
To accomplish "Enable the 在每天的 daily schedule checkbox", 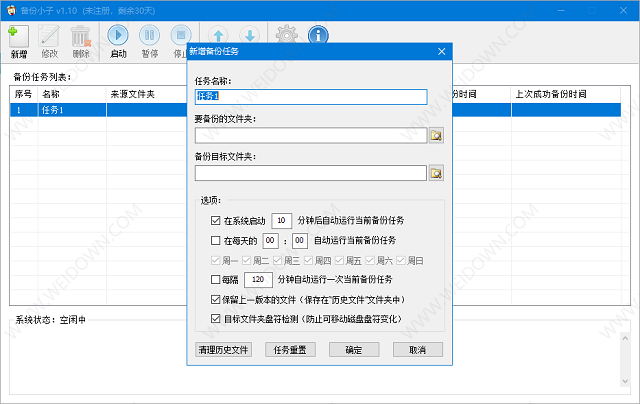I will coord(216,241).
